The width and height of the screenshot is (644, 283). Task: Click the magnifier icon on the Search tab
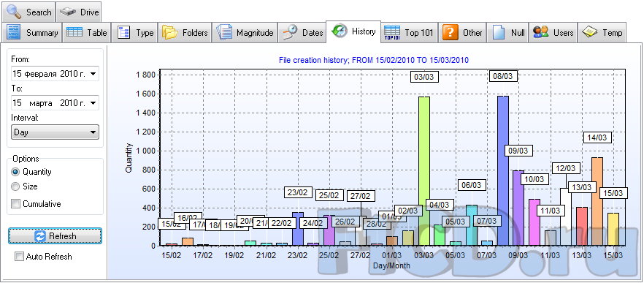15,12
